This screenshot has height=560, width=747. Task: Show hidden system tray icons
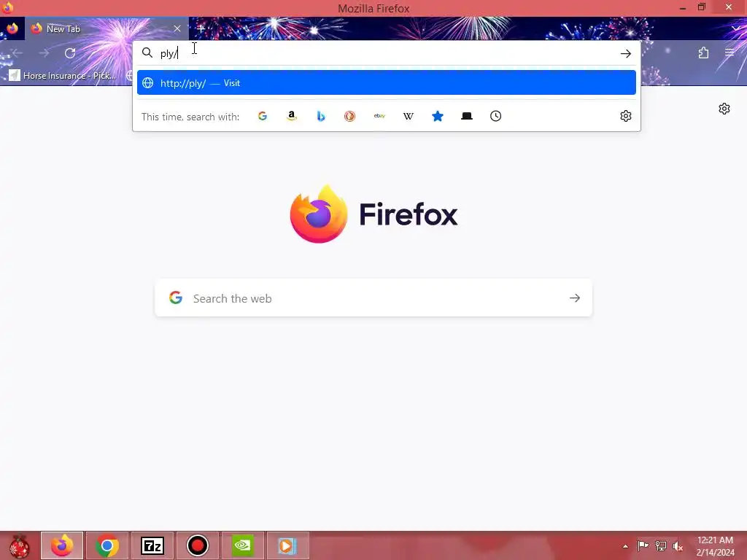coord(625,546)
